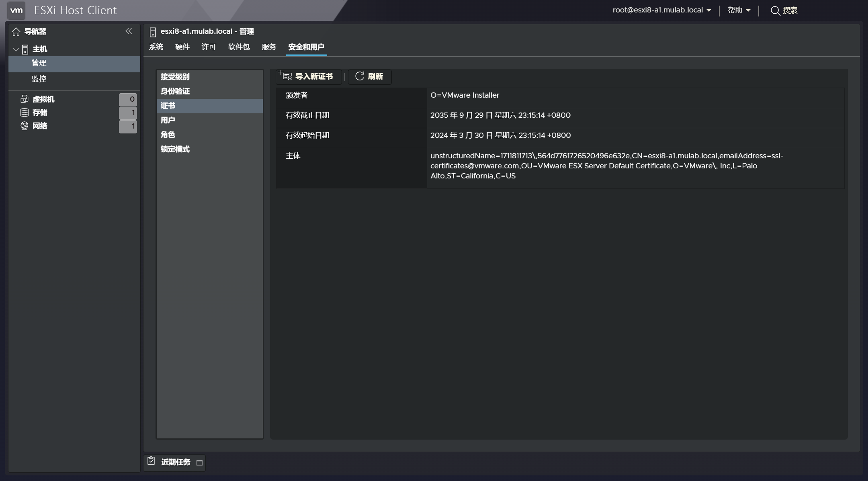Select the 安全和用户 tab
The height and width of the screenshot is (481, 868).
point(306,47)
